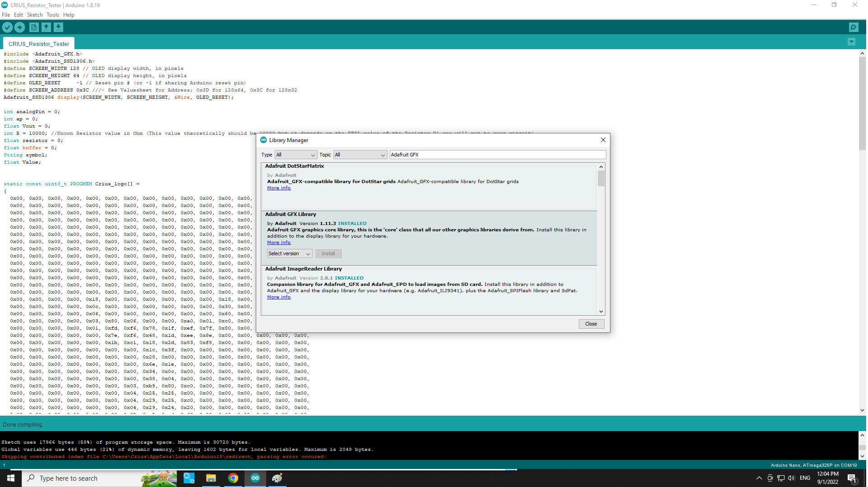Click the library search field with Adafruit GFX
This screenshot has height=487, width=868.
point(498,155)
